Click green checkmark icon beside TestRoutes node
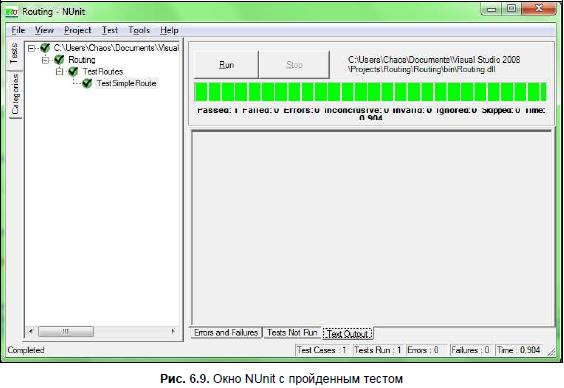Image resolution: width=564 pixels, height=388 pixels. pos(73,71)
